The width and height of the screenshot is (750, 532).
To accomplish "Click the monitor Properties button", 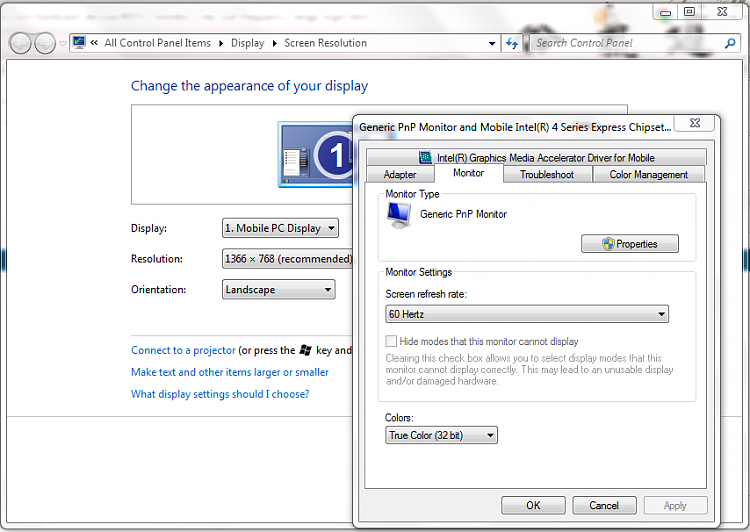I will (629, 244).
